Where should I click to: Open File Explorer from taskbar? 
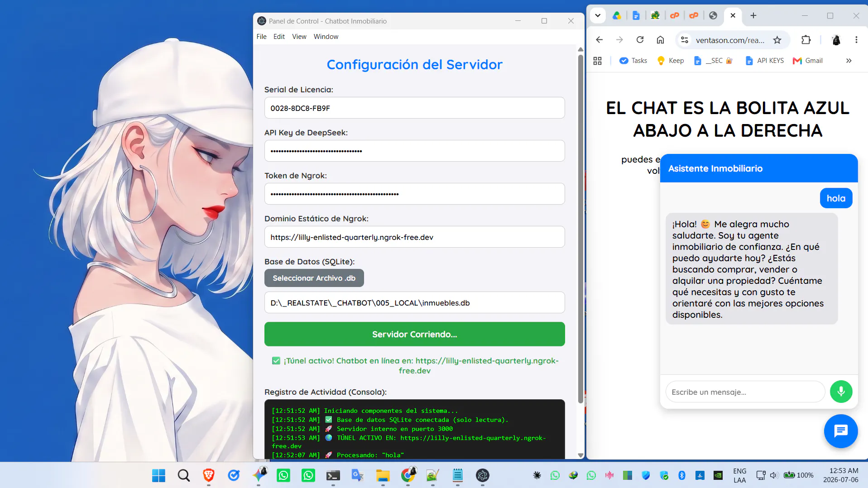point(383,475)
